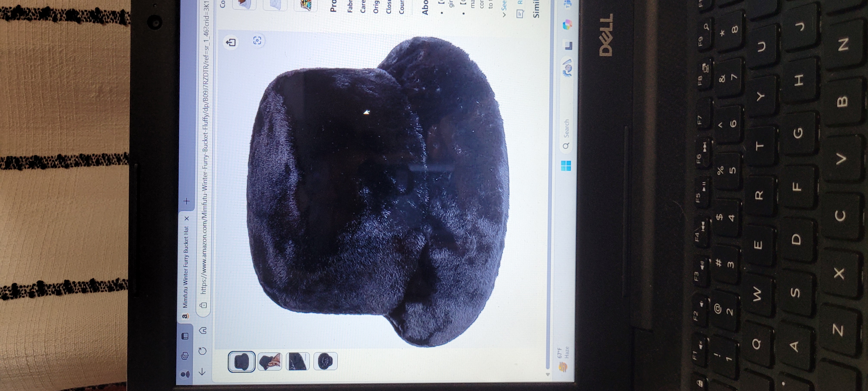The width and height of the screenshot is (868, 391).
Task: Click the visual search icon on image
Action: 257,41
